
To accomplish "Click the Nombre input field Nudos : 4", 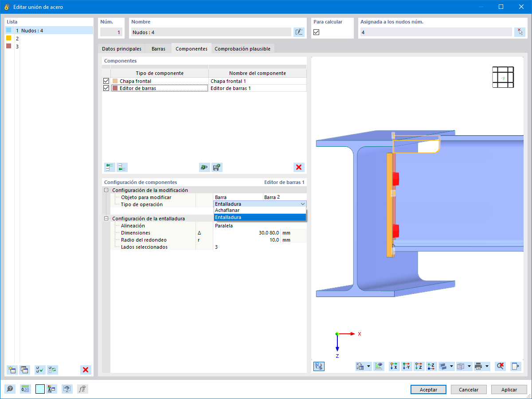I will click(211, 32).
